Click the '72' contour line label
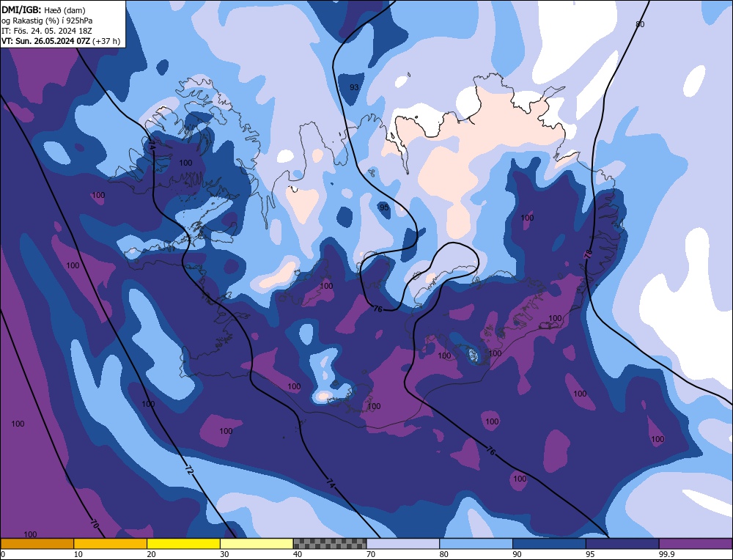 coord(189,471)
